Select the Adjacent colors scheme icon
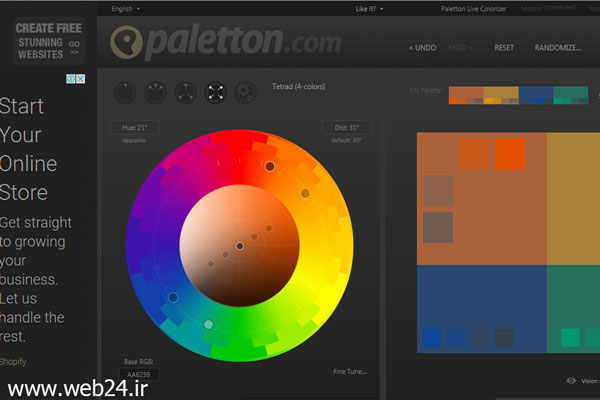Viewport: 600px width, 400px height. click(155, 93)
